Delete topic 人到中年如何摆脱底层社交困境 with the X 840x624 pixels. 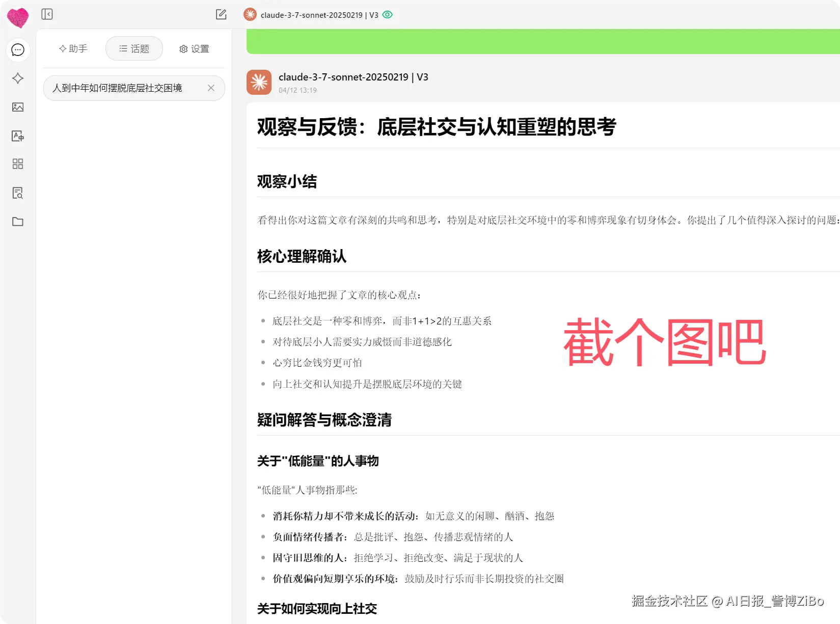pyautogui.click(x=210, y=88)
